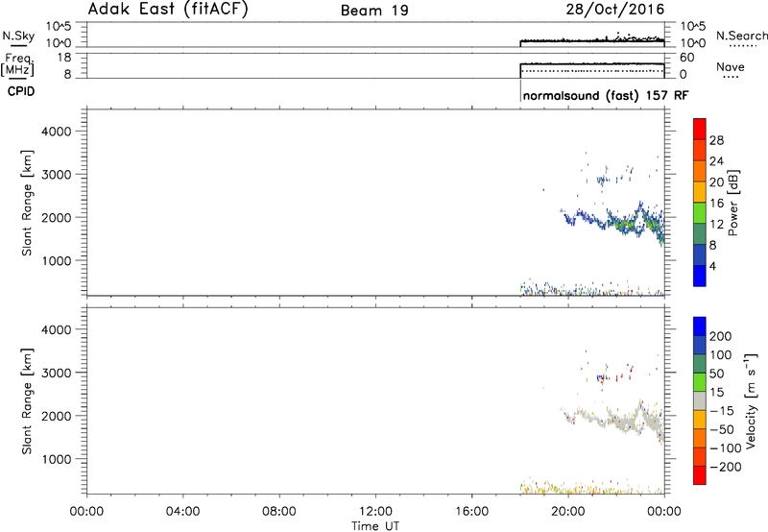
Task: Click the '16:00' time tick label
Action: tap(471, 512)
